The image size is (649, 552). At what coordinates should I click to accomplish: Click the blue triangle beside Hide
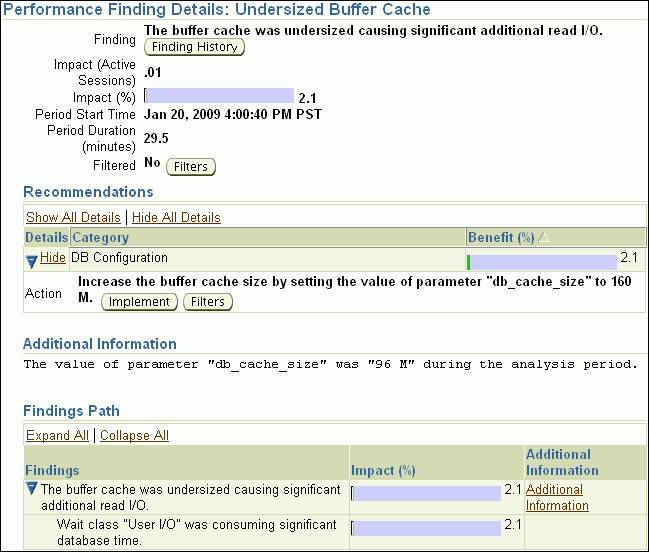point(32,260)
